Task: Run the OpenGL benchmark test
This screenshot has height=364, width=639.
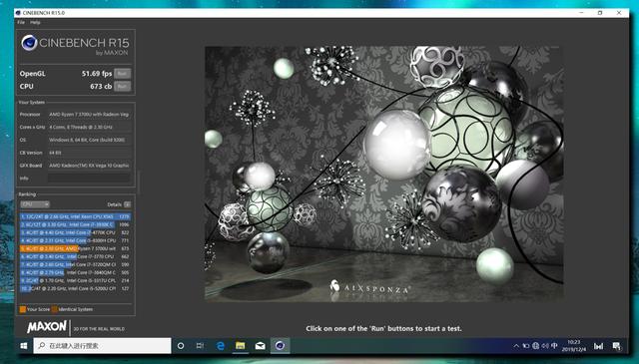Action: 122,73
